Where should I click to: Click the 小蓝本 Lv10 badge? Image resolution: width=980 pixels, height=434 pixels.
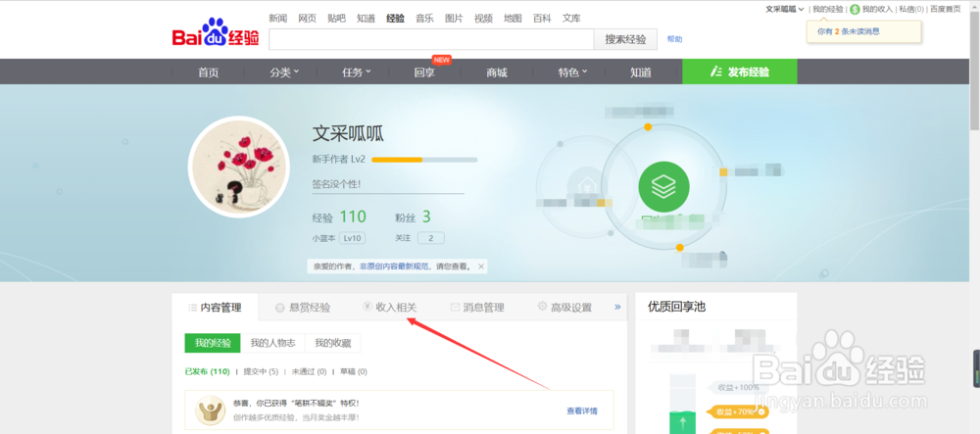pos(354,238)
